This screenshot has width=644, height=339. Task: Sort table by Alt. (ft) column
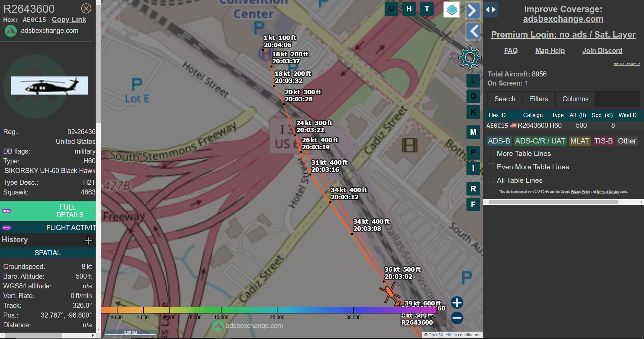tap(578, 115)
